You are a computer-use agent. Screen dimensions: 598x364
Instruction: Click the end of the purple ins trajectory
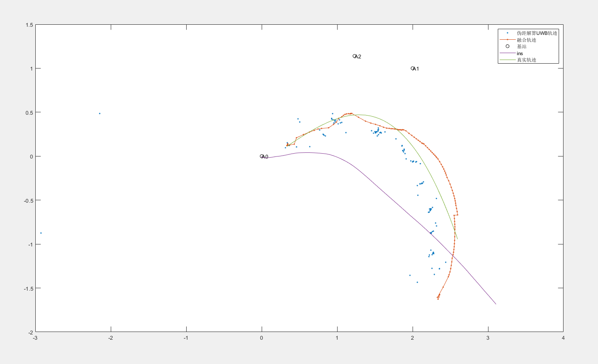tap(496, 304)
